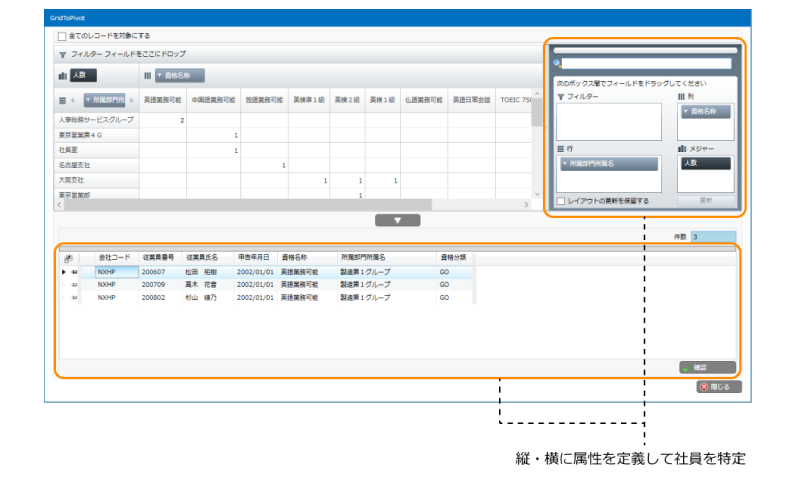Select the 人数 measure chip in panel
800x480 pixels.
[705, 163]
